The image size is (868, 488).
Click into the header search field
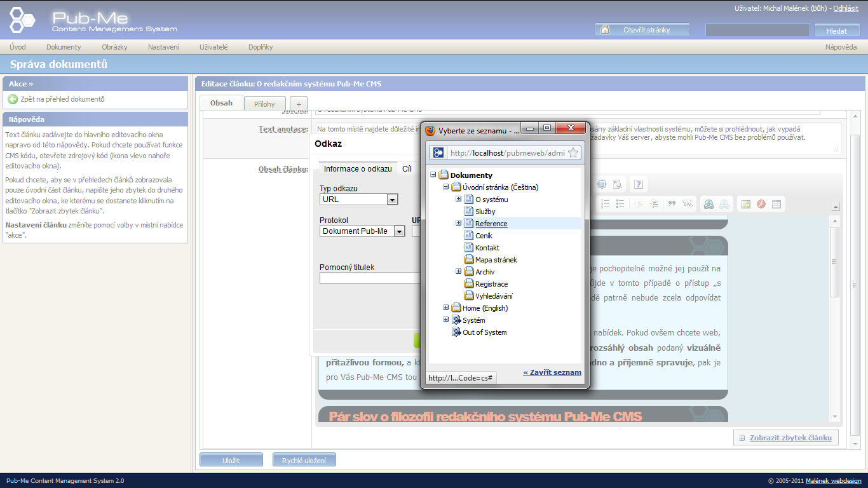pyautogui.click(x=757, y=30)
